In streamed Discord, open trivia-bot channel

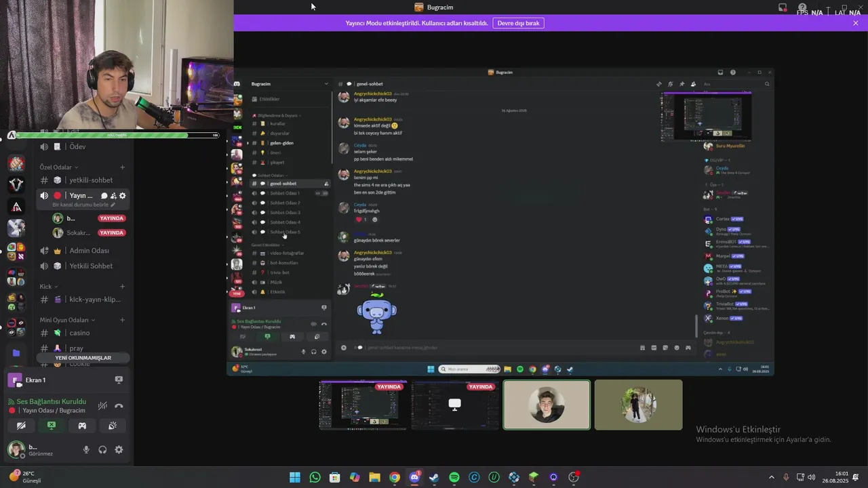click(x=290, y=272)
